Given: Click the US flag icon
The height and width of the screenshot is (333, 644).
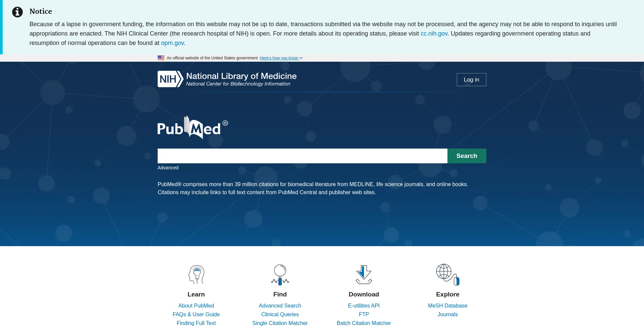Looking at the screenshot, I should [161, 58].
